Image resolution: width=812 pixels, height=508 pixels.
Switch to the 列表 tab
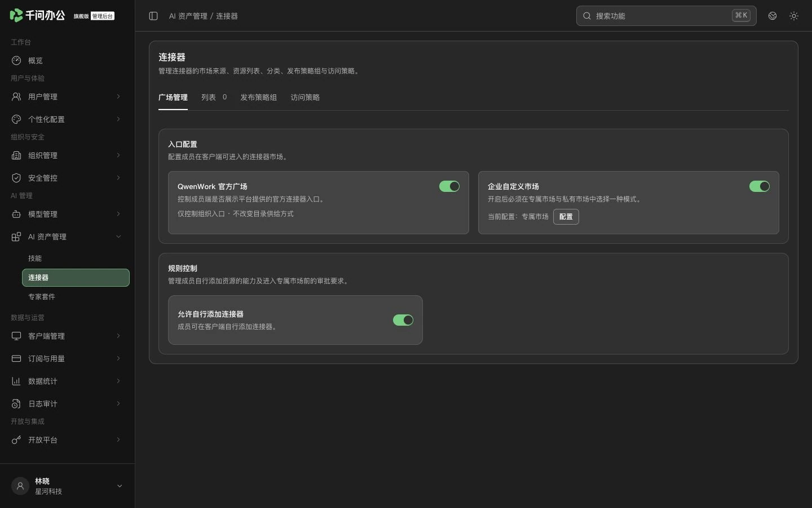click(214, 97)
